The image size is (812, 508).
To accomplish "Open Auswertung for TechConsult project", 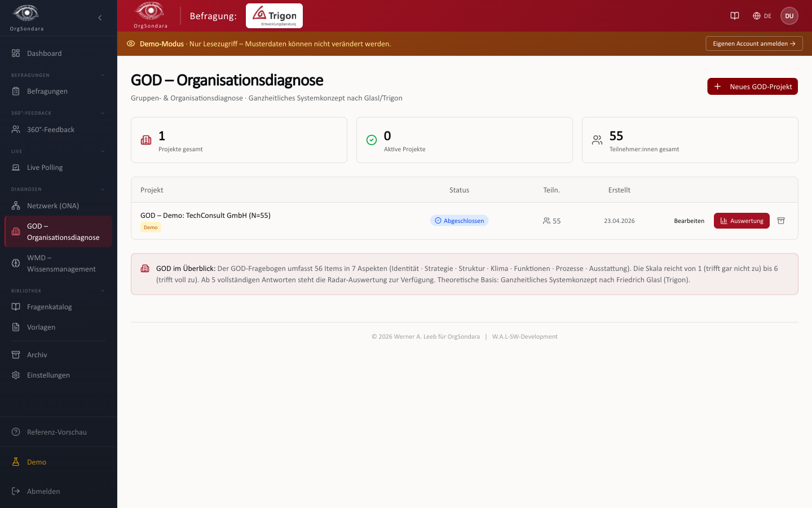I will click(x=742, y=221).
